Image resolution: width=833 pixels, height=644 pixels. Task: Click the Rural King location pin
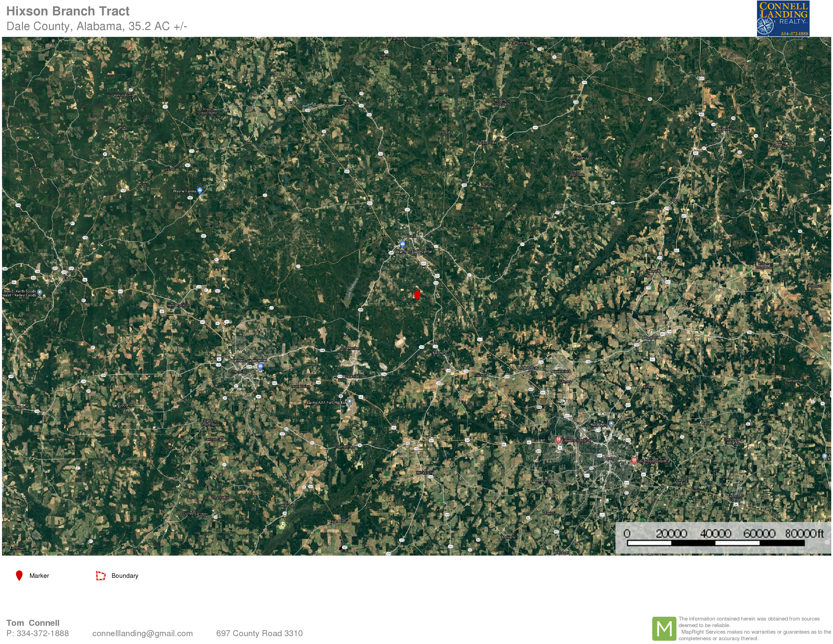tap(611, 424)
